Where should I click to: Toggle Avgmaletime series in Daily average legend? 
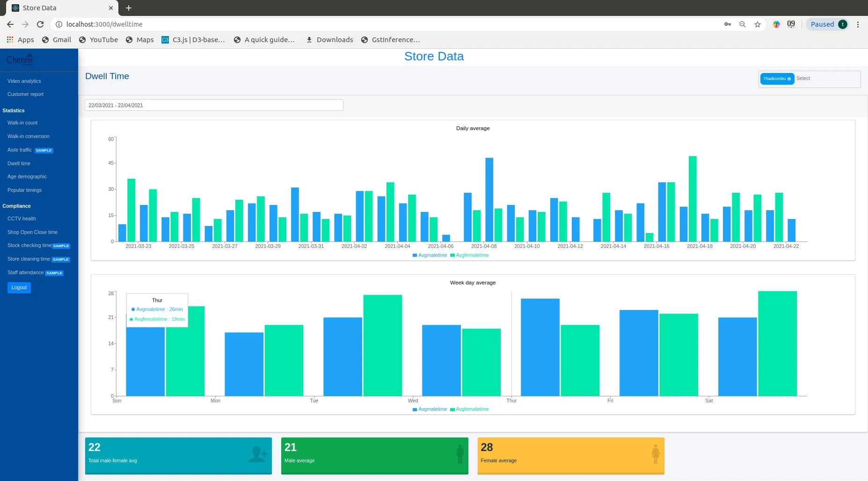click(429, 255)
